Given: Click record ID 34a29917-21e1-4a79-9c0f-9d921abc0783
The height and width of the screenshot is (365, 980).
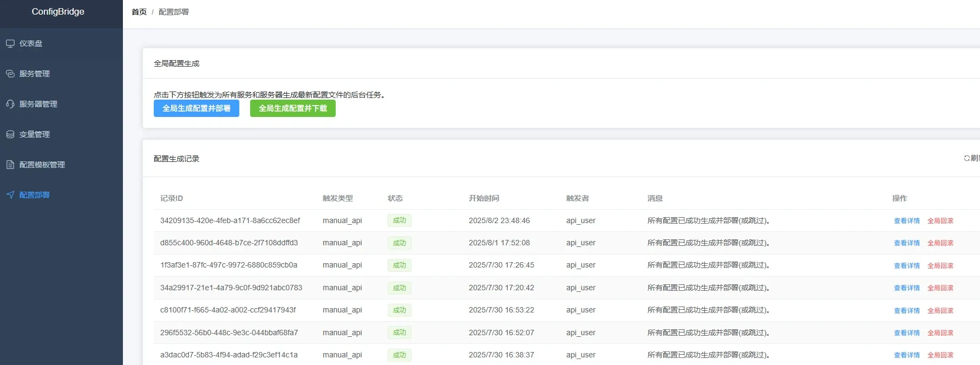Looking at the screenshot, I should click(231, 288).
